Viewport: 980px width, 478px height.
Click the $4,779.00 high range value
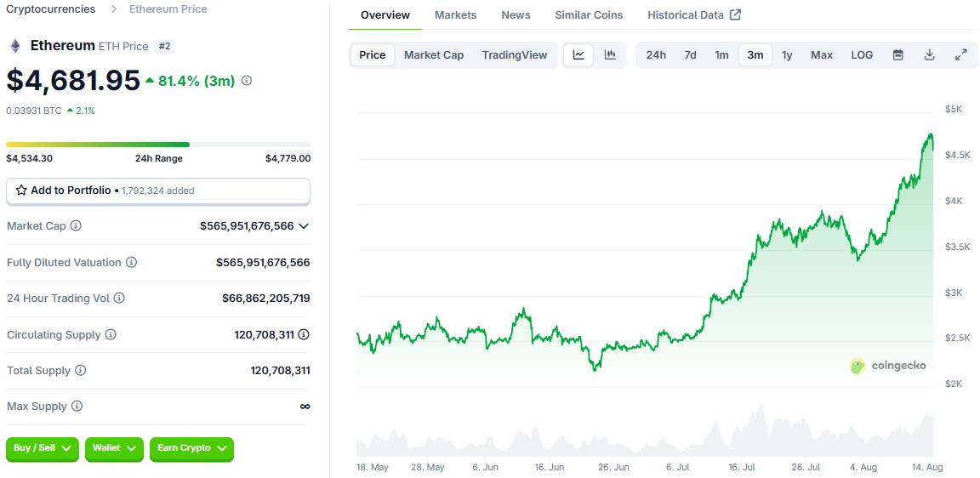pos(288,159)
